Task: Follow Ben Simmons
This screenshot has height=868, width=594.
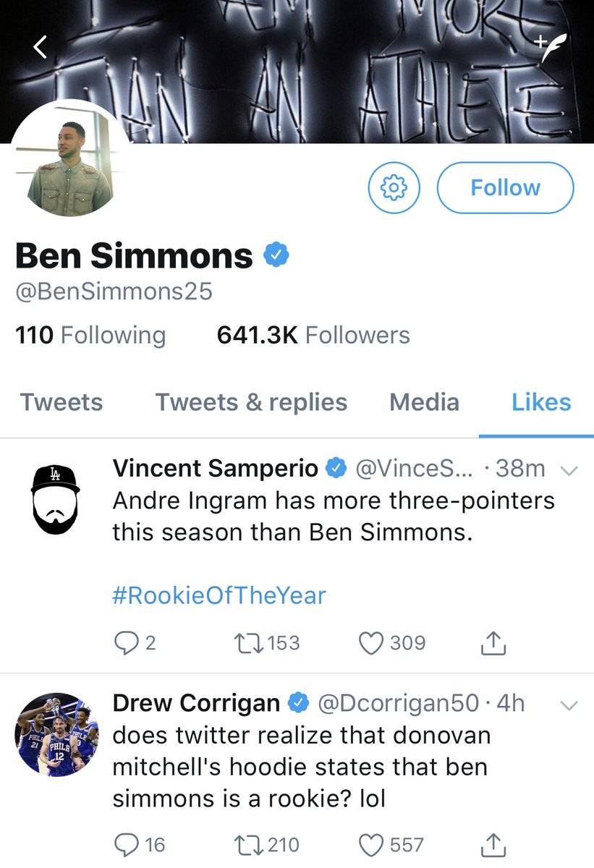Action: click(505, 188)
